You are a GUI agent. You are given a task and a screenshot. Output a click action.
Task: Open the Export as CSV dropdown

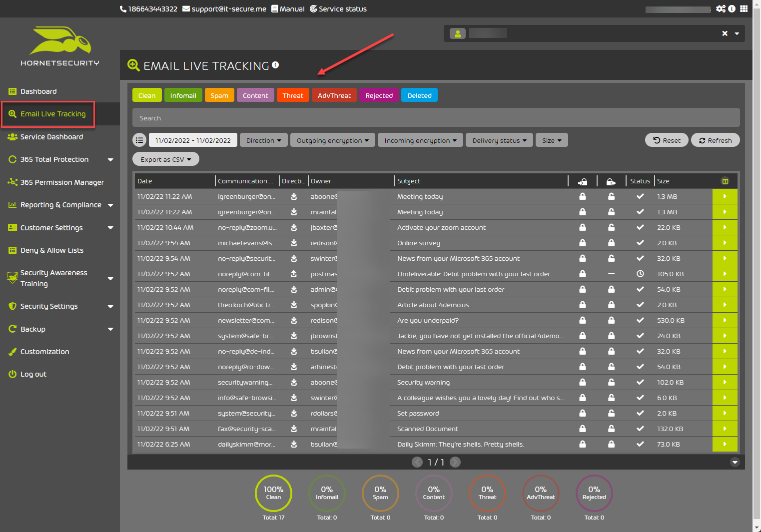click(166, 159)
